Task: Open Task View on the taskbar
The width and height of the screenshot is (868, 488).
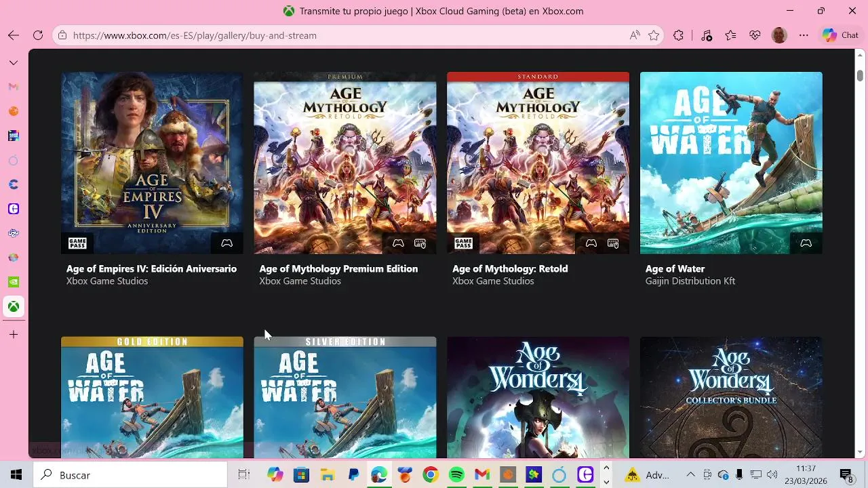Action: point(244,475)
